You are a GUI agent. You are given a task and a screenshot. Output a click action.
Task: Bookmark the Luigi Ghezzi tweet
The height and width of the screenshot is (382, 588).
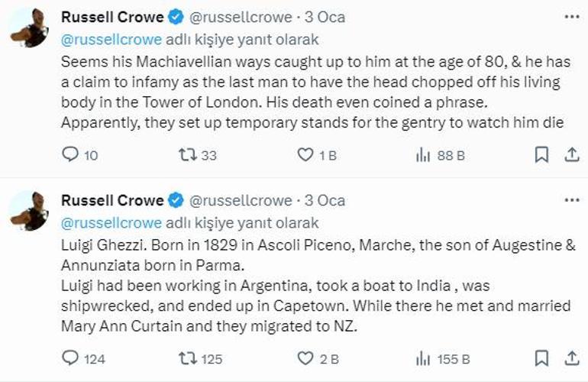pyautogui.click(x=541, y=358)
